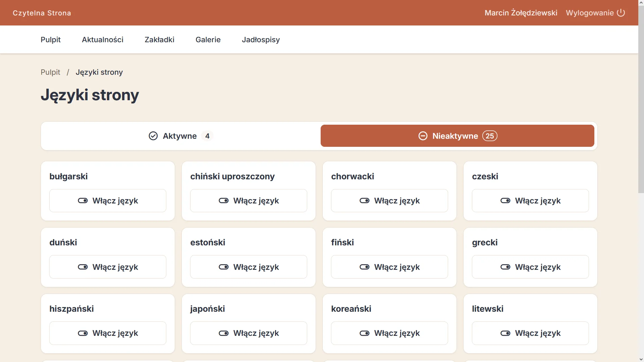Click the toggle icon in the czeski card
This screenshot has height=362, width=644.
tap(505, 200)
